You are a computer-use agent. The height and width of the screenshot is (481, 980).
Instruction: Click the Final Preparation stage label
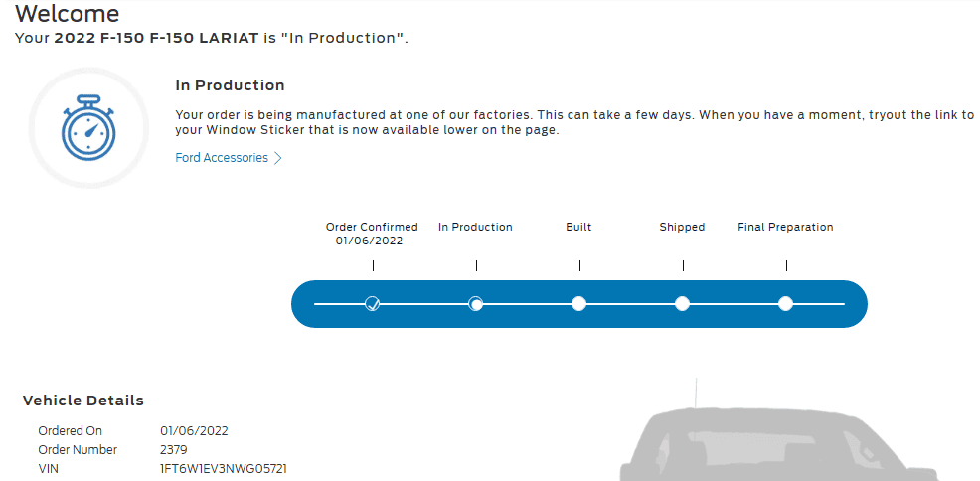(x=785, y=227)
